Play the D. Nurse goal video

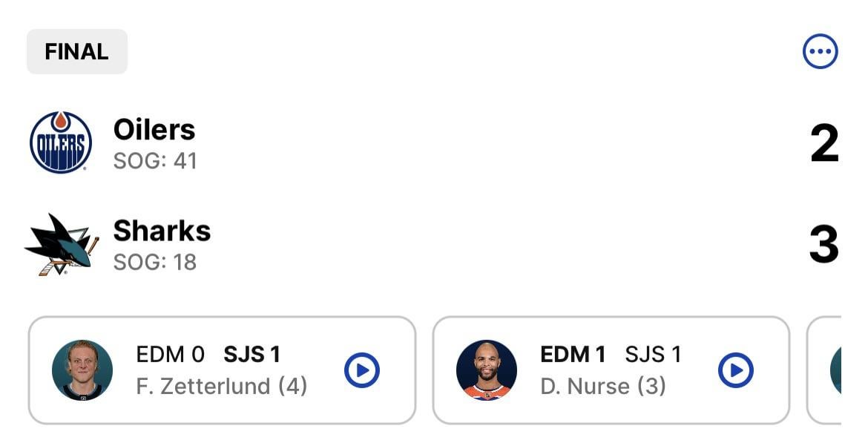click(x=736, y=370)
